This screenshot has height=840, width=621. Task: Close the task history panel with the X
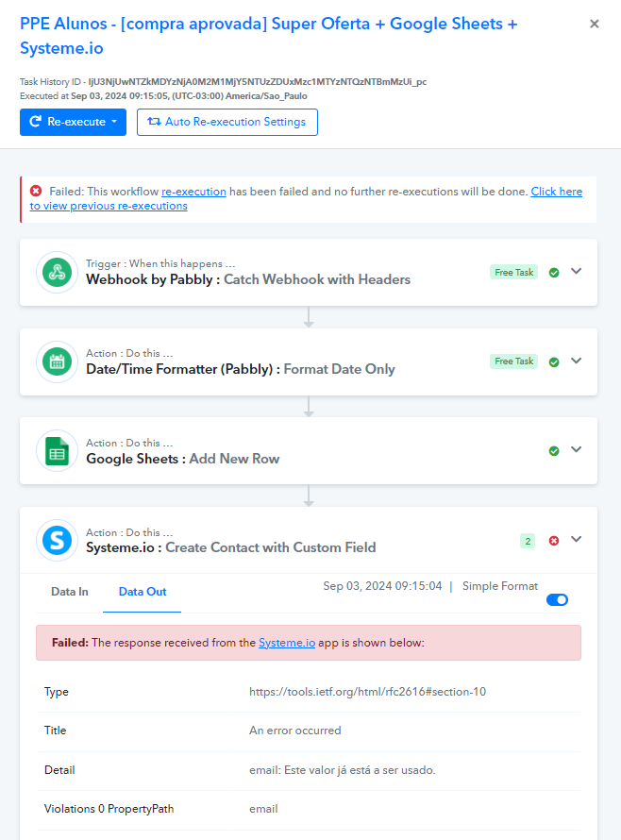[x=595, y=24]
